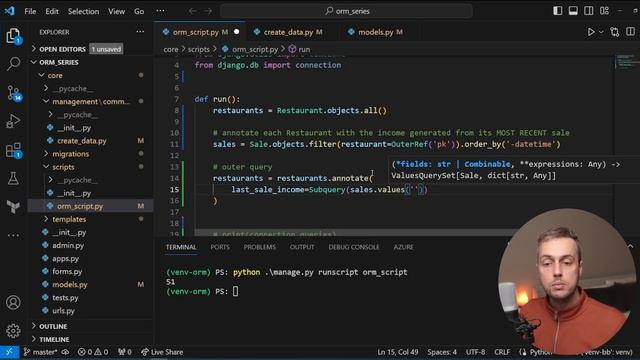
Task: Change indentation via Spaces: 4
Action: pos(442,352)
